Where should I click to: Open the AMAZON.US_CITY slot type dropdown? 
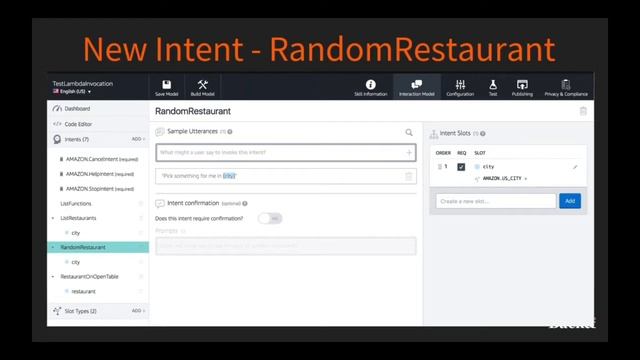[x=505, y=179]
